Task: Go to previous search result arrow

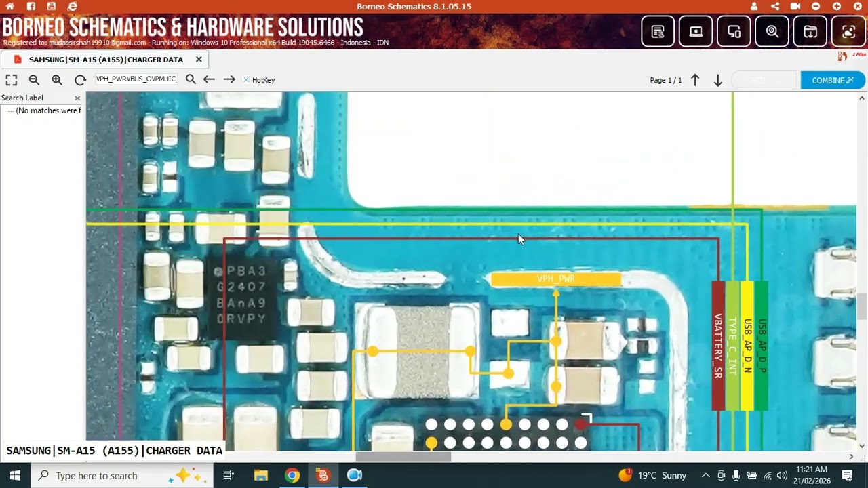Action: point(209,79)
